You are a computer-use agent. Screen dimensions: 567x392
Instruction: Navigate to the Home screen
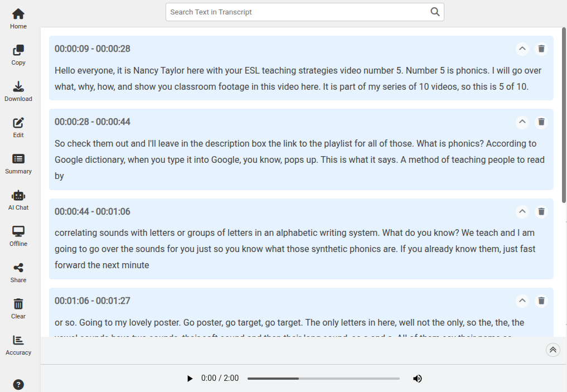(18, 17)
